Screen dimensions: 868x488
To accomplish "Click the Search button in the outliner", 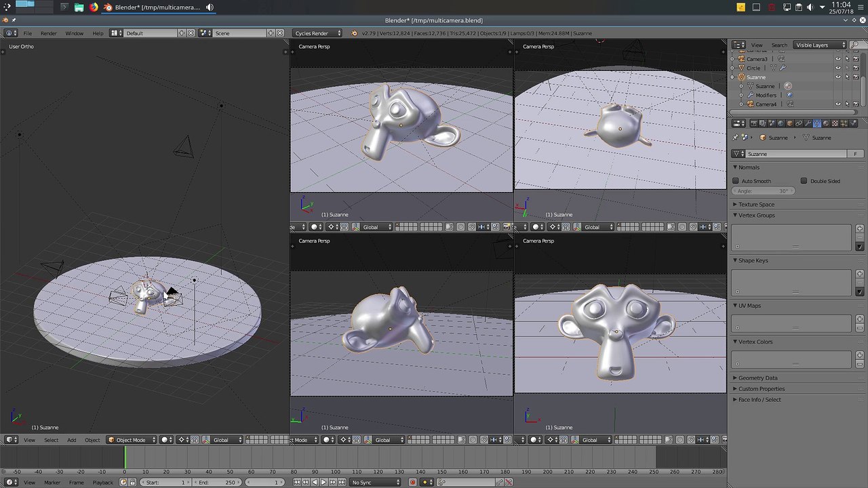I will pyautogui.click(x=779, y=45).
